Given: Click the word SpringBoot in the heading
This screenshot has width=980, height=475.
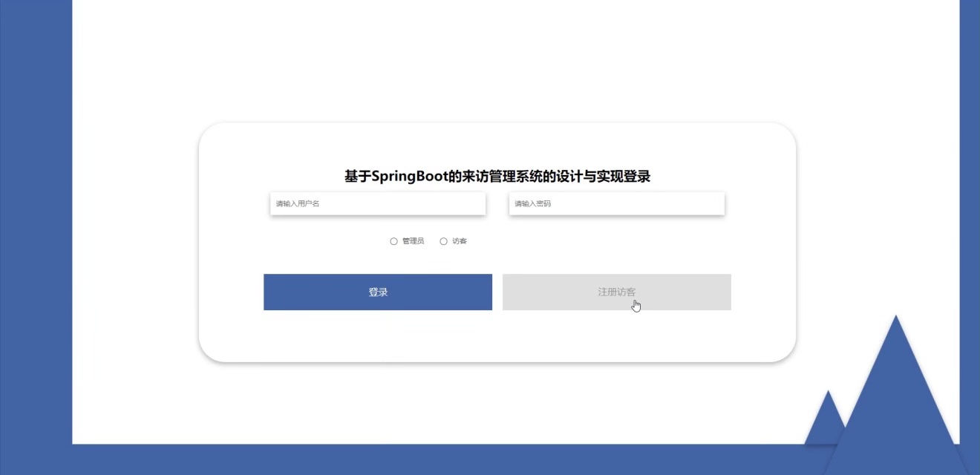Looking at the screenshot, I should [410, 177].
